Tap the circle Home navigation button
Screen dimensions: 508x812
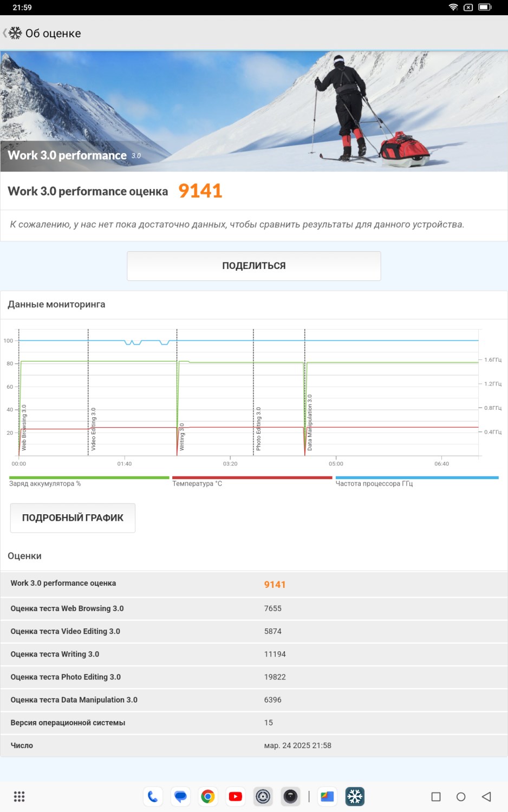[461, 796]
